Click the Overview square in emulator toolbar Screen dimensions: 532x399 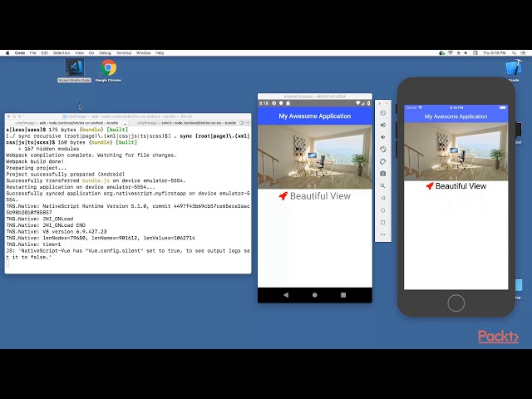[x=382, y=223]
